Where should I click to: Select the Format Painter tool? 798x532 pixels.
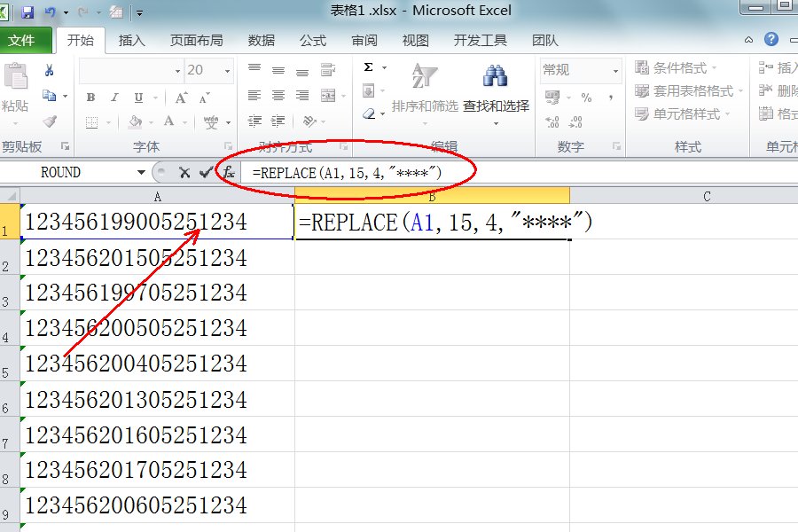(50, 121)
